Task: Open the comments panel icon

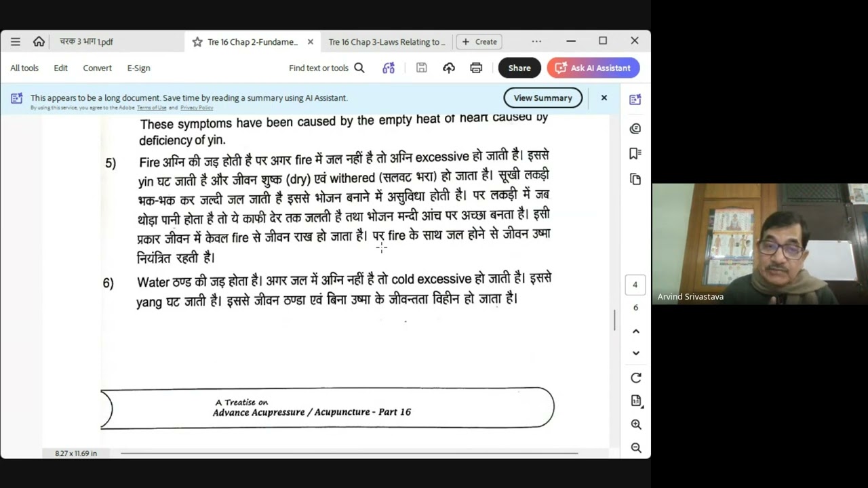Action: click(x=635, y=129)
